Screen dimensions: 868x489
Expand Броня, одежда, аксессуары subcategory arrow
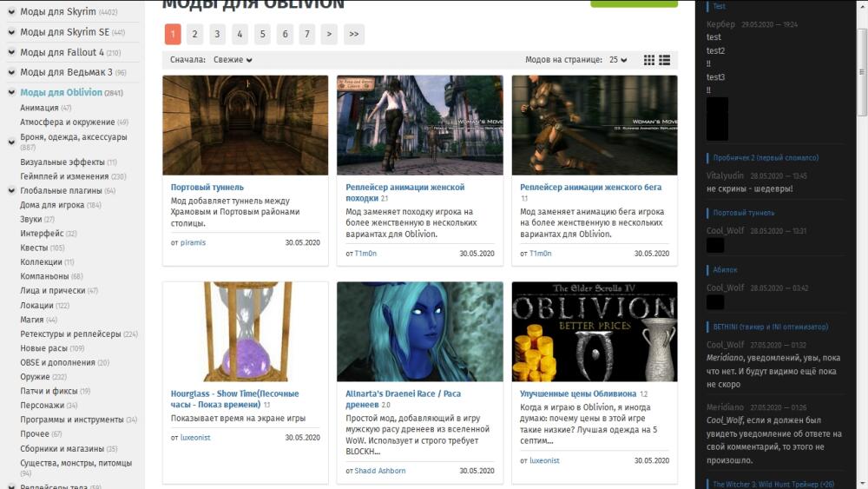[x=11, y=142]
